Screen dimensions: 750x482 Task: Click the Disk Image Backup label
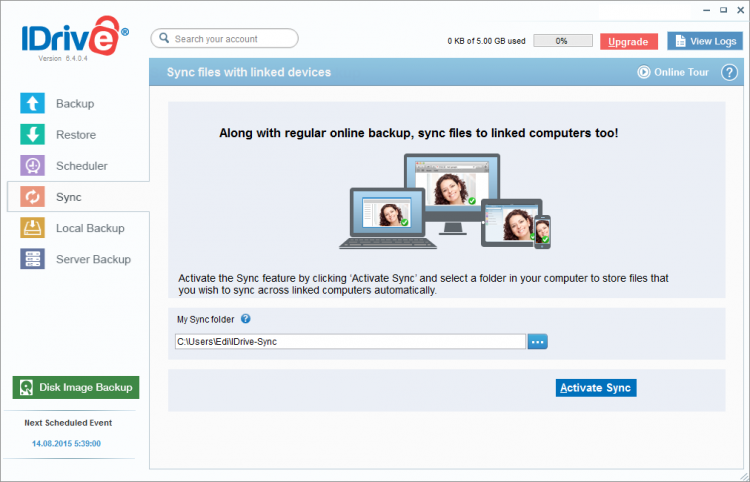tap(86, 387)
